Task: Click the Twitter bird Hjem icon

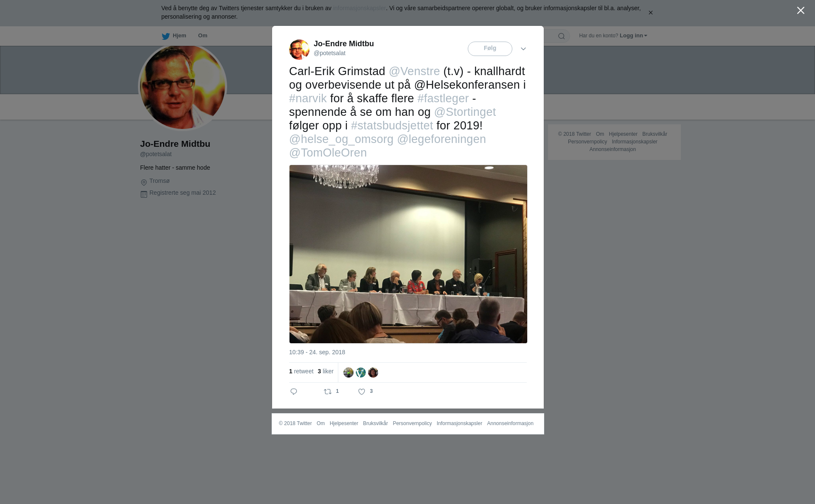Action: point(166,36)
